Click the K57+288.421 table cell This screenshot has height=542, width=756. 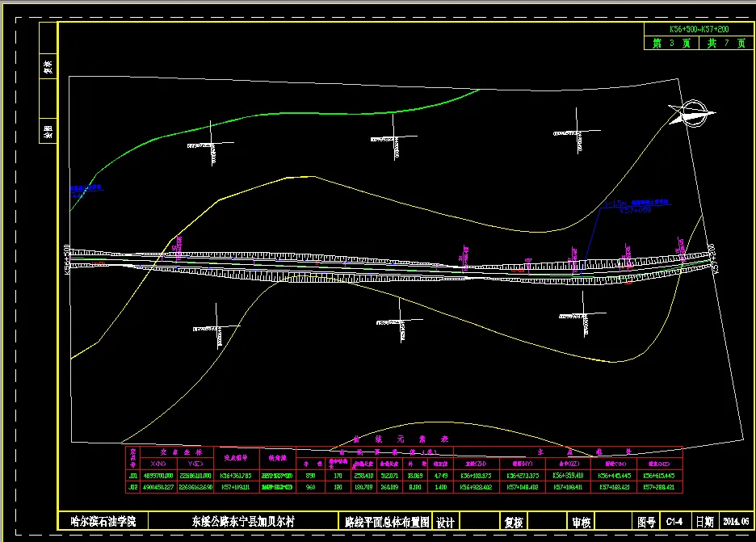[659, 487]
